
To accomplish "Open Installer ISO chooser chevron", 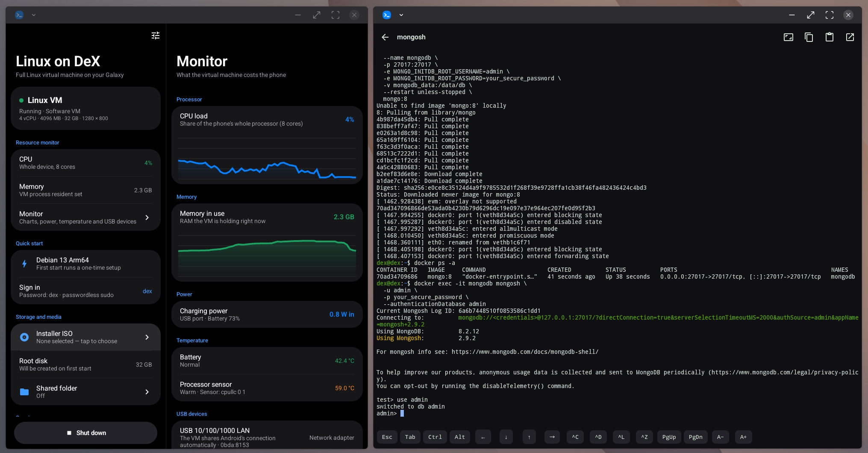I will tap(147, 337).
